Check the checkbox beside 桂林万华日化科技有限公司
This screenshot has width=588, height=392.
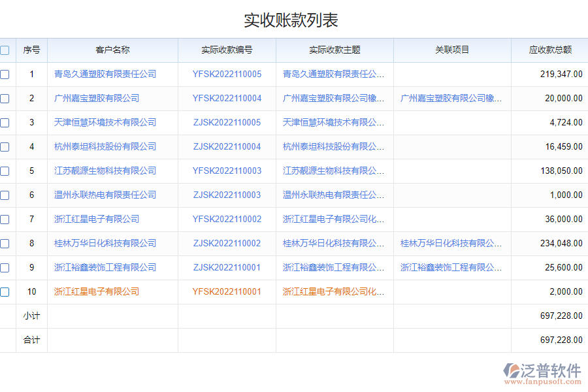[x=5, y=243]
